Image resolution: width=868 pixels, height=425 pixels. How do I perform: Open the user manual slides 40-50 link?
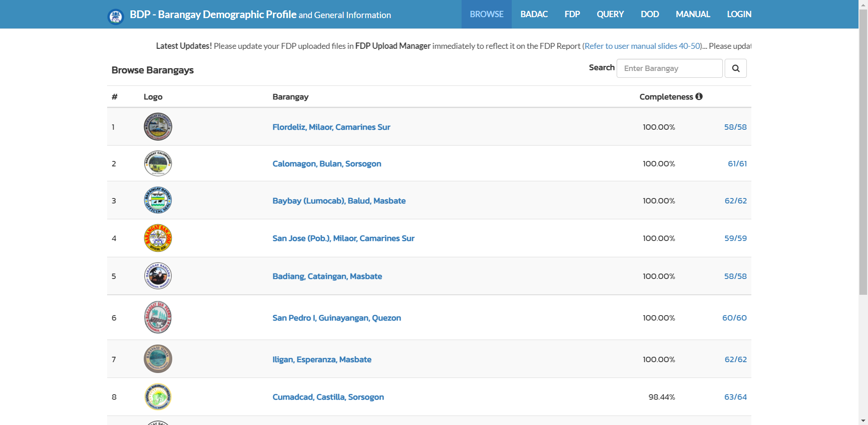(x=642, y=46)
